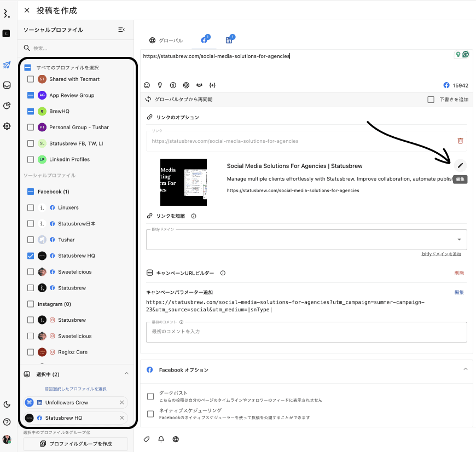Viewport: 476px width, 452px height.
Task: Check the Linuxers Facebook profile
Action: (31, 207)
